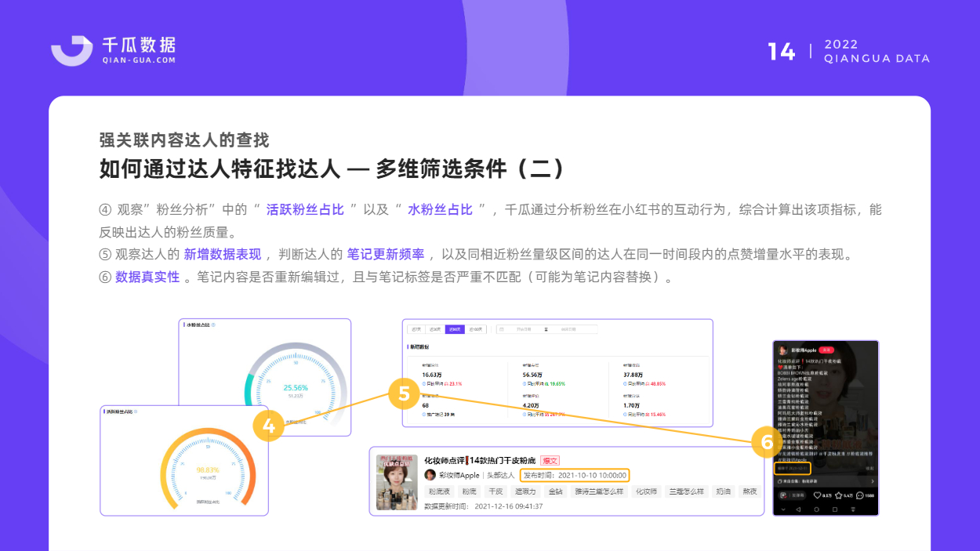Click the 25.56% gauge value
The height and width of the screenshot is (551, 980).
pyautogui.click(x=296, y=387)
